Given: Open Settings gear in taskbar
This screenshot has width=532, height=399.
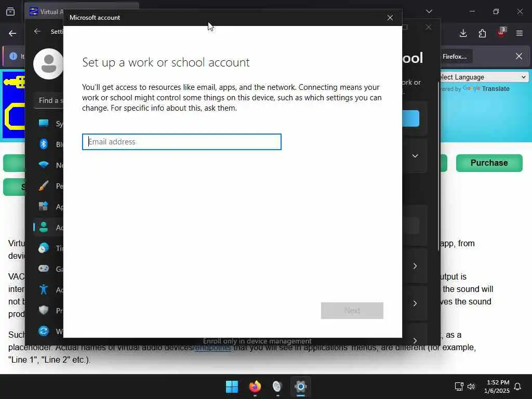Looking at the screenshot, I should pyautogui.click(x=301, y=387).
